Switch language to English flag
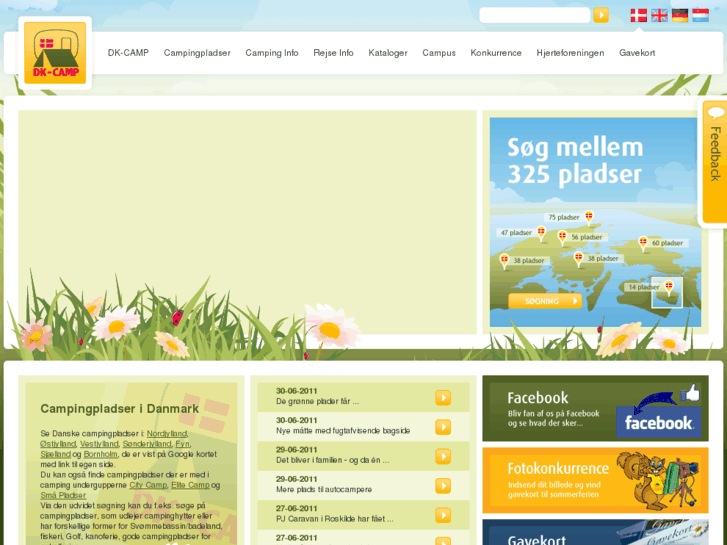727x545 pixels. pos(659,15)
